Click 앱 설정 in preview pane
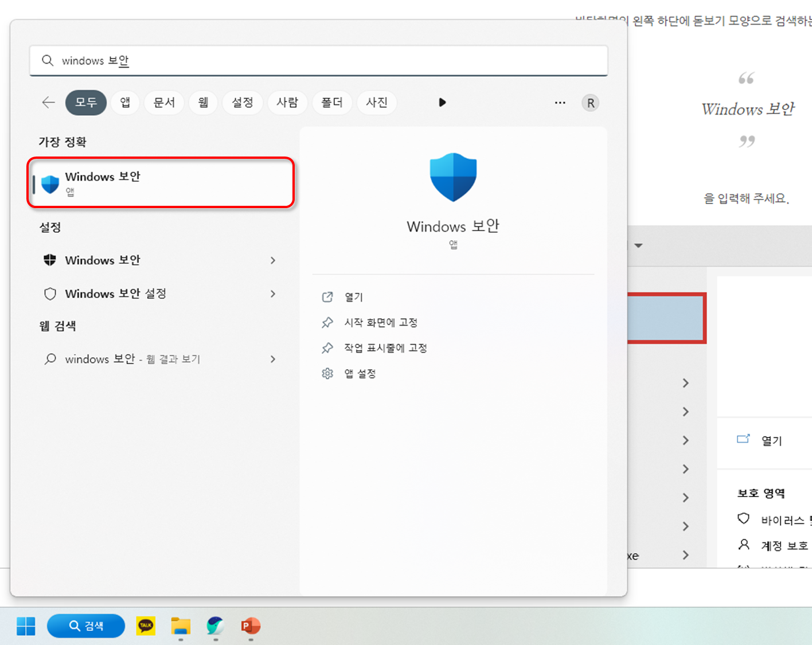 coord(360,374)
